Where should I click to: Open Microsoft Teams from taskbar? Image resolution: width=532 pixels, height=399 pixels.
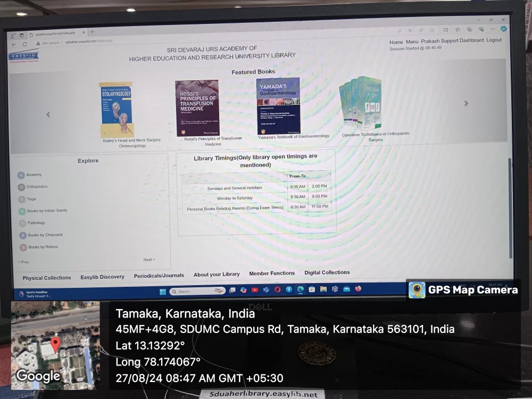coord(267,290)
